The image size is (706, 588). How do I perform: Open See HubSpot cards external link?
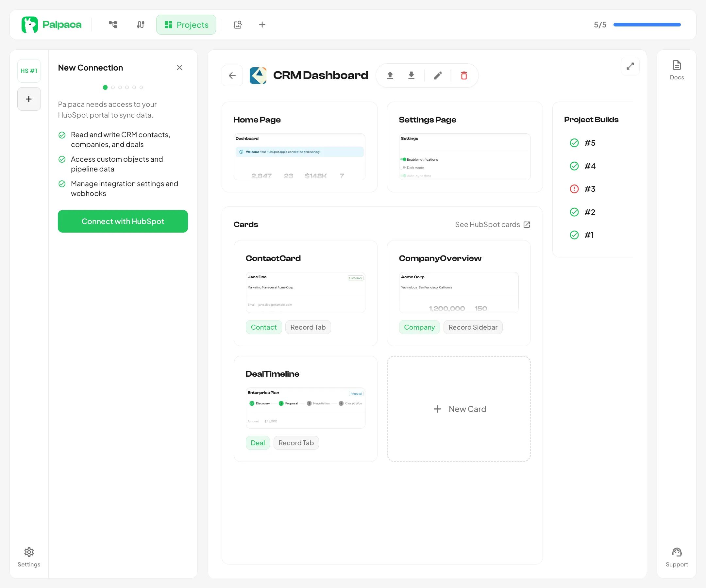[x=493, y=224]
